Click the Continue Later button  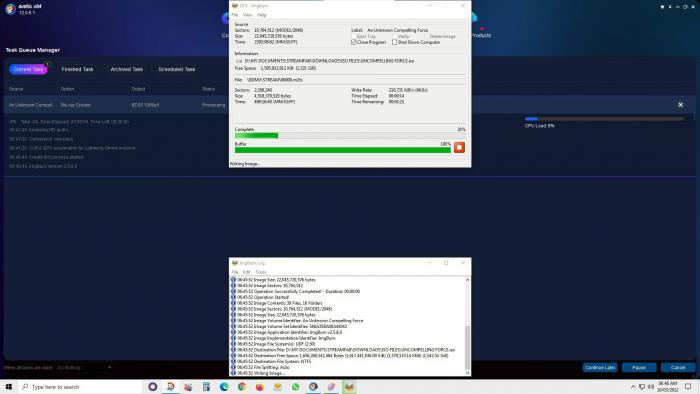click(x=600, y=367)
